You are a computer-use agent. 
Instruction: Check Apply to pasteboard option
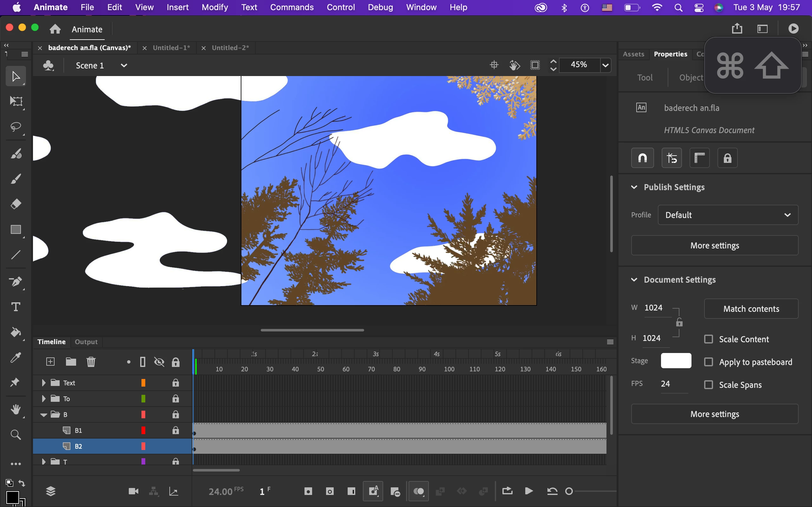(708, 362)
